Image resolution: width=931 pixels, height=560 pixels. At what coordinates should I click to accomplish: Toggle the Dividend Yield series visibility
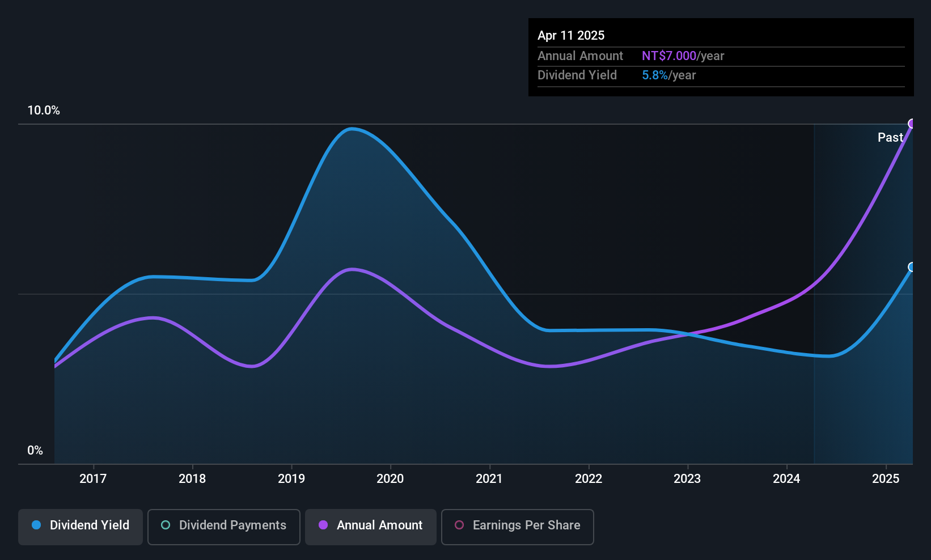[80, 526]
